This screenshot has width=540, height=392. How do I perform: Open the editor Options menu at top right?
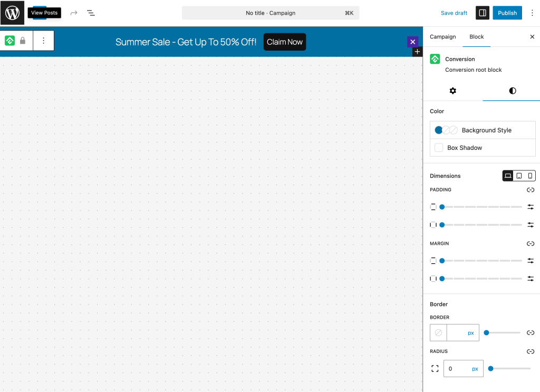(532, 13)
